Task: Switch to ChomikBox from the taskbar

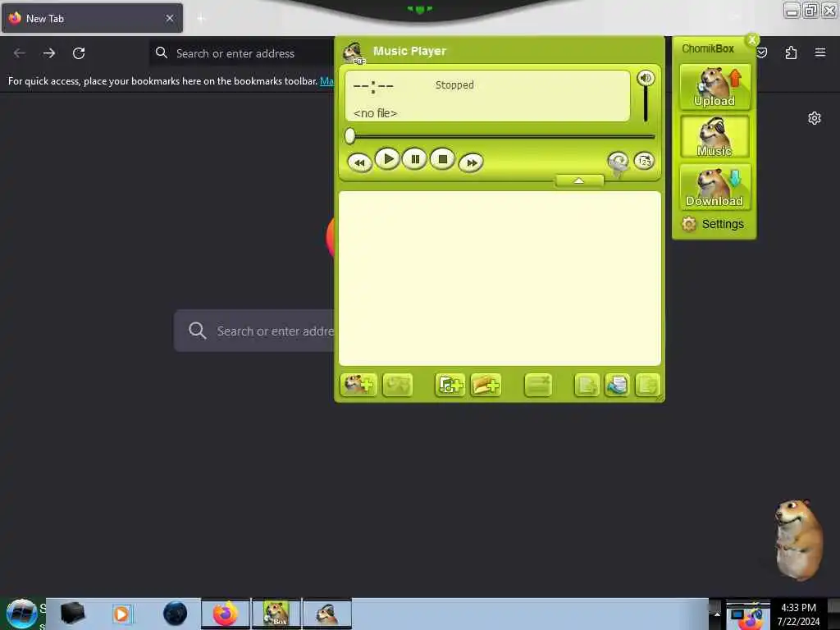Action: 276,614
